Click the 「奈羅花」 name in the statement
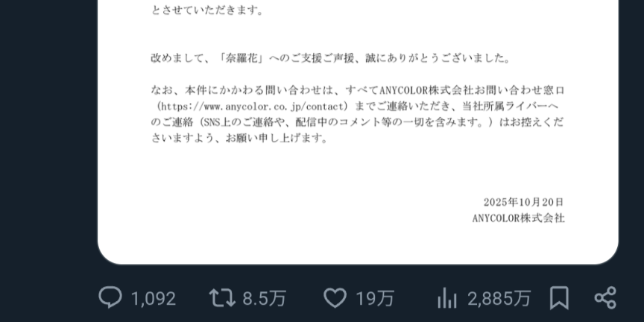The image size is (644, 322). [x=242, y=58]
